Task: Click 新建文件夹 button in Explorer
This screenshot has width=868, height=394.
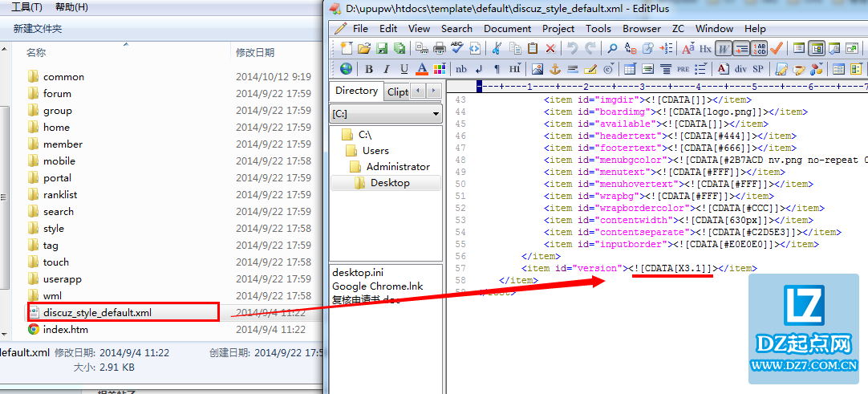Action: coord(38,29)
